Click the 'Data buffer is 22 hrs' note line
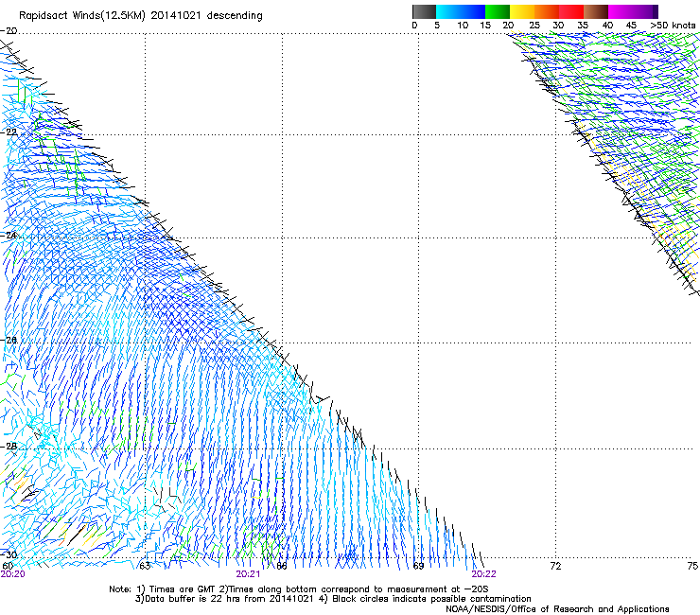The width and height of the screenshot is (700, 615). pyautogui.click(x=333, y=599)
